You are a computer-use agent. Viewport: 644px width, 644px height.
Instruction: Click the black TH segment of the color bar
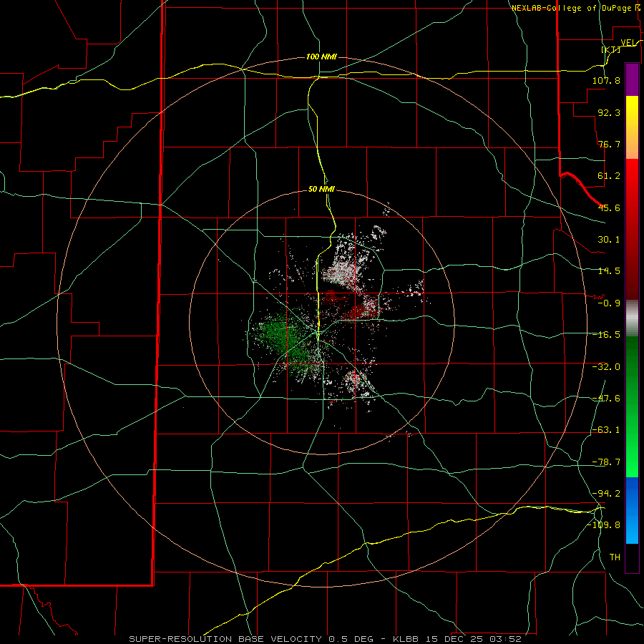pos(632,558)
